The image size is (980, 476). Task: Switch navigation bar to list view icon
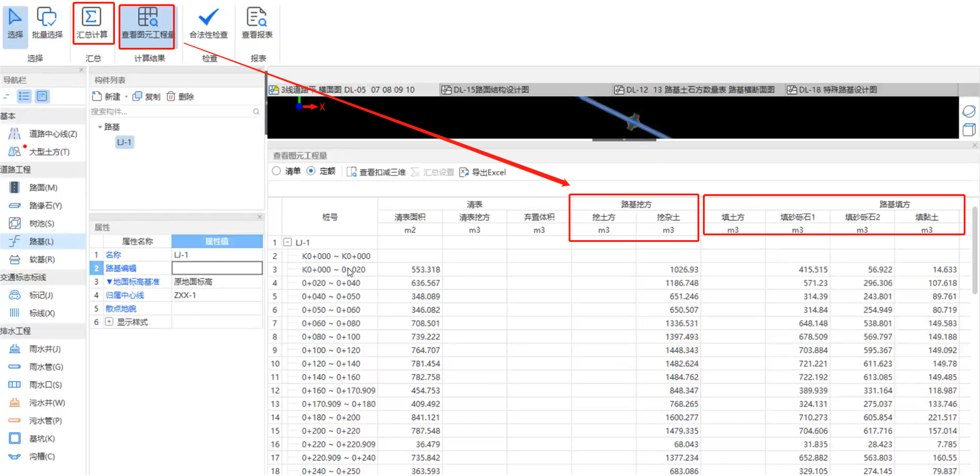pyautogui.click(x=24, y=96)
